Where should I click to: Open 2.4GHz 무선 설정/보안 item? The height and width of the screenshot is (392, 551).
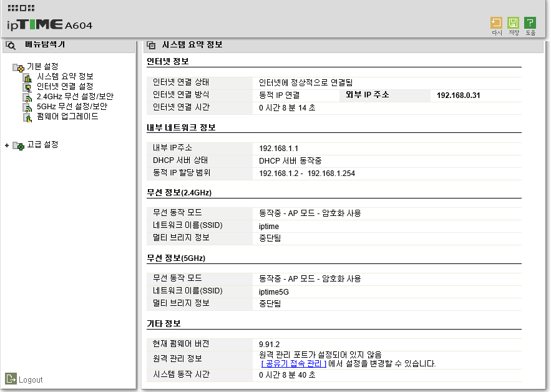[x=75, y=96]
